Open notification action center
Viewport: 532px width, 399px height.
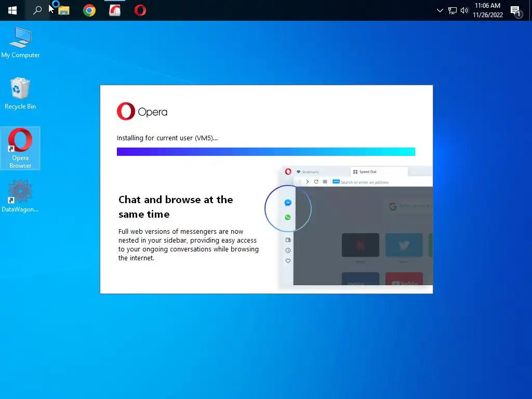516,11
